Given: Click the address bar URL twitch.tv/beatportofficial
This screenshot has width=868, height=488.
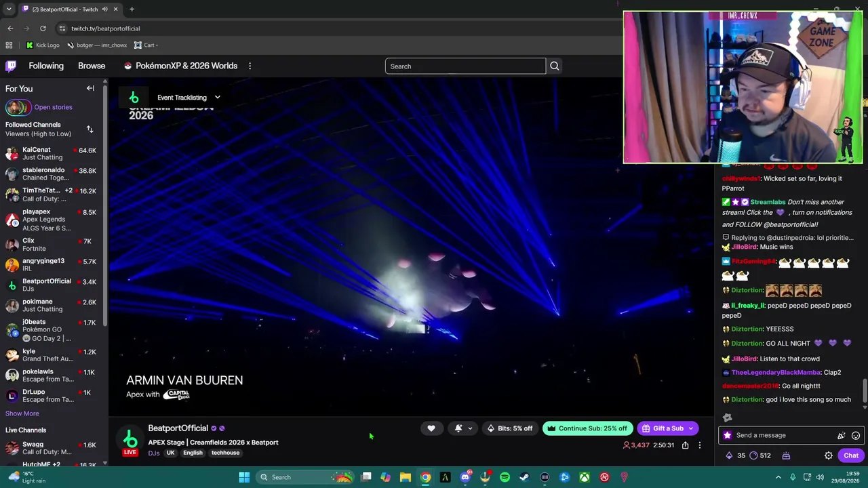Looking at the screenshot, I should point(105,28).
